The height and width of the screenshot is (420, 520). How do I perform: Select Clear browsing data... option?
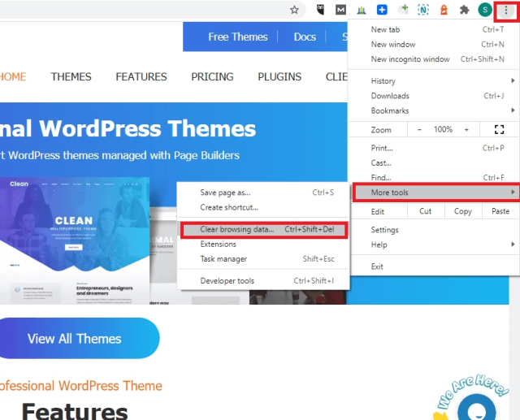click(264, 229)
